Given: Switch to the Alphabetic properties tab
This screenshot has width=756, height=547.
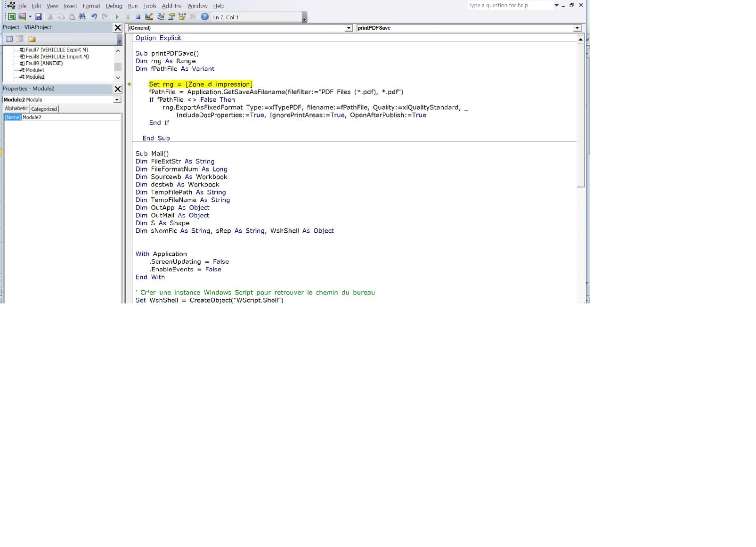Looking at the screenshot, I should coord(16,108).
